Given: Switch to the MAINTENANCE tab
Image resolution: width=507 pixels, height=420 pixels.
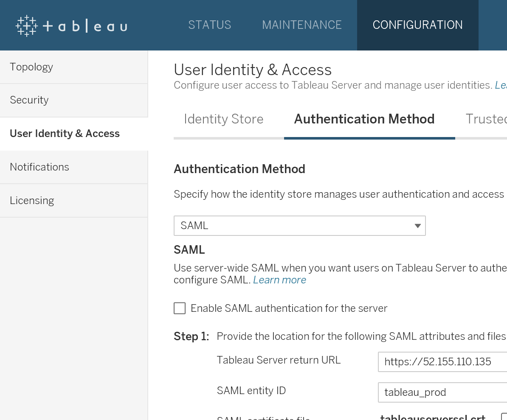Looking at the screenshot, I should 302,25.
